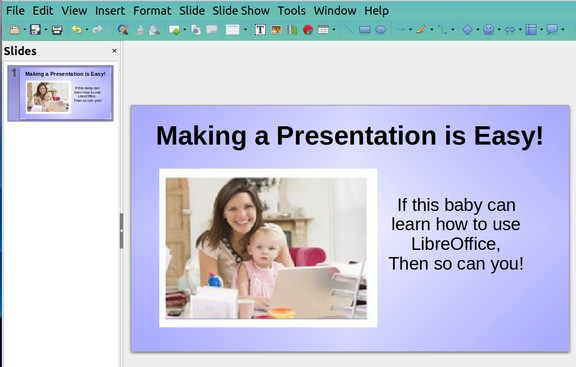Click the Save document icon

[x=35, y=29]
